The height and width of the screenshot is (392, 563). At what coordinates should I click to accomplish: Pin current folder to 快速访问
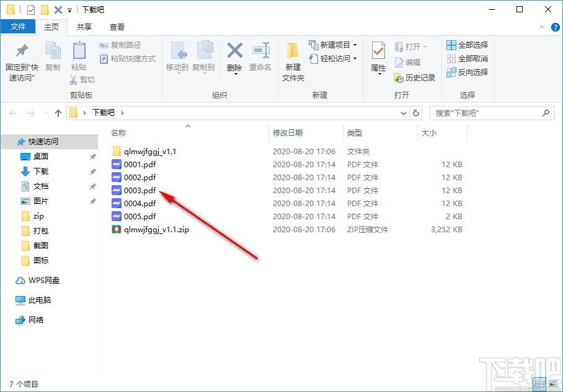coord(22,59)
